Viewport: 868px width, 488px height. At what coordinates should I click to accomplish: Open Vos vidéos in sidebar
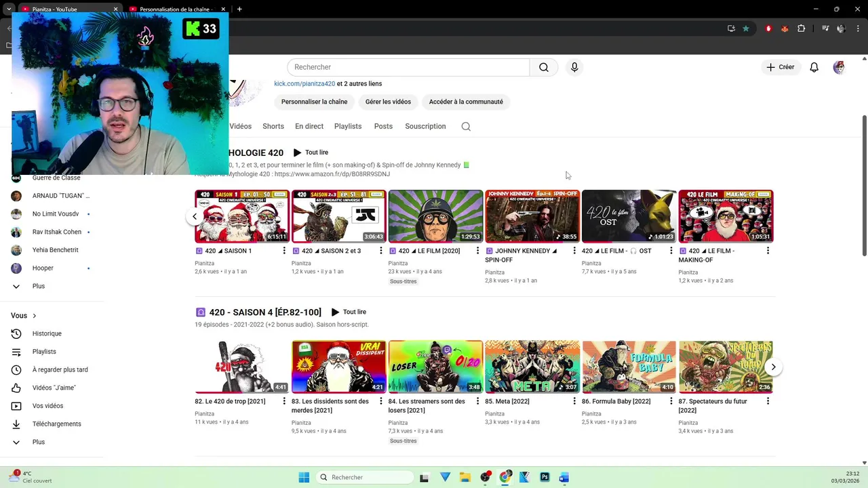[x=47, y=406]
